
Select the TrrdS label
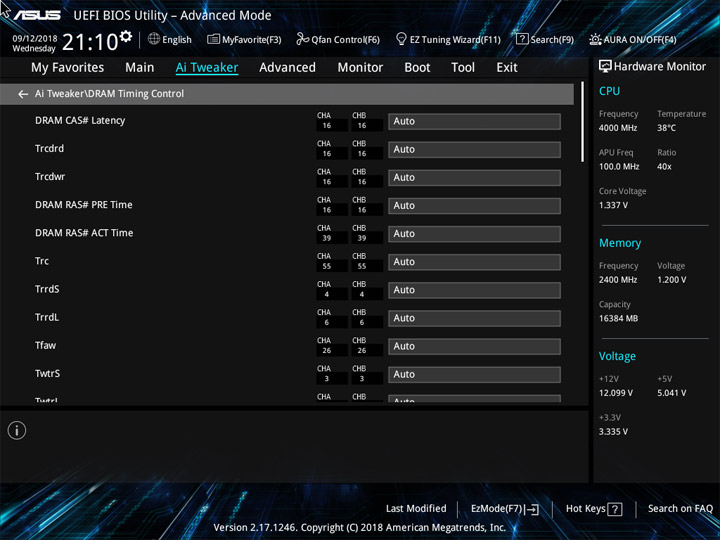tap(47, 289)
